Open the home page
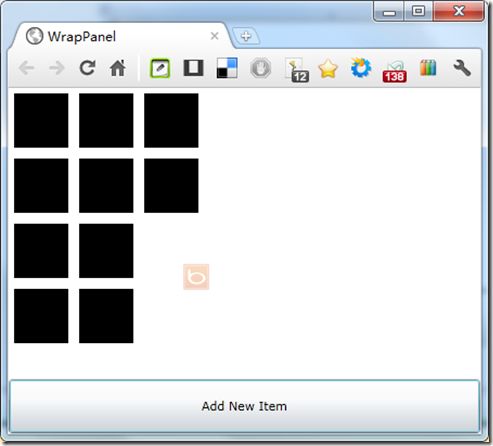 tap(118, 68)
